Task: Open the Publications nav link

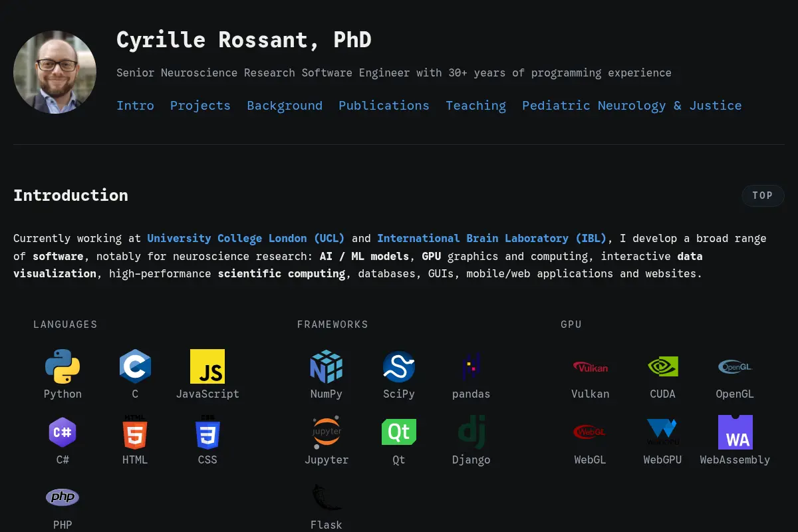Action: tap(384, 106)
